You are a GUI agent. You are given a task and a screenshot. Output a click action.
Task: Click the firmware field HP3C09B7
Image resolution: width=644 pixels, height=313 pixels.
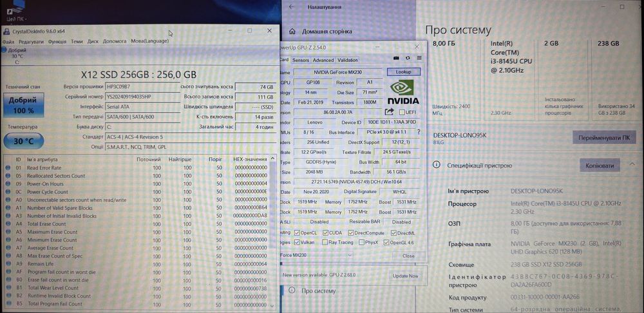(142, 87)
